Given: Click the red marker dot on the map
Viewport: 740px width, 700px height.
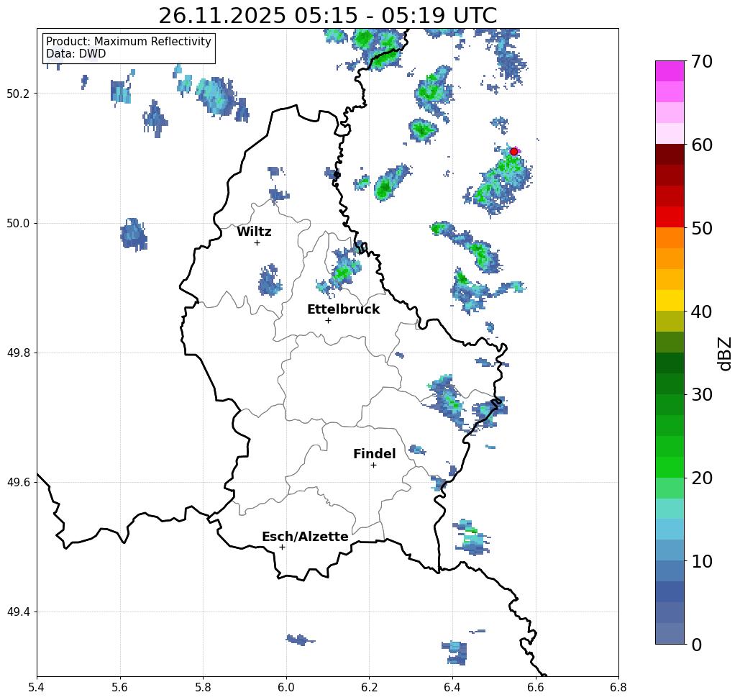Looking at the screenshot, I should coord(514,152).
